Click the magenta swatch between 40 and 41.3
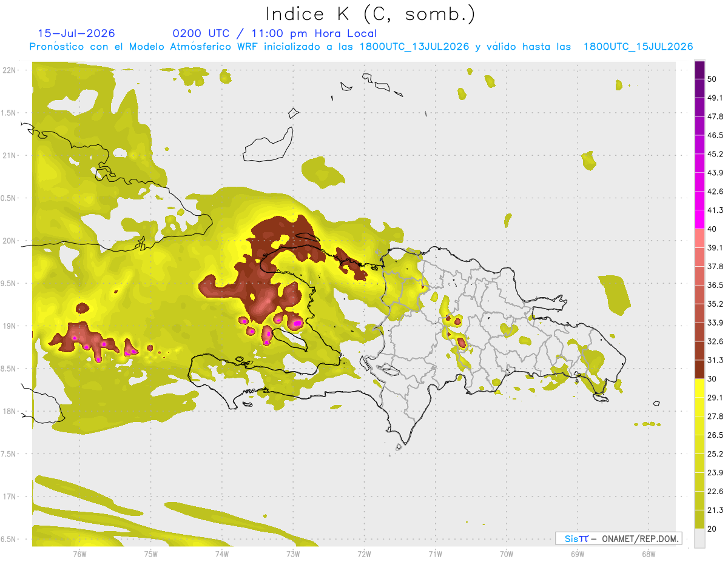 pos(699,219)
